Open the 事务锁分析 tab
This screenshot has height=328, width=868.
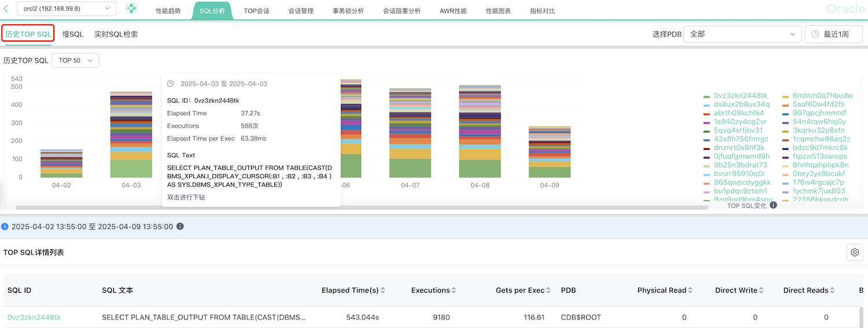pos(348,11)
